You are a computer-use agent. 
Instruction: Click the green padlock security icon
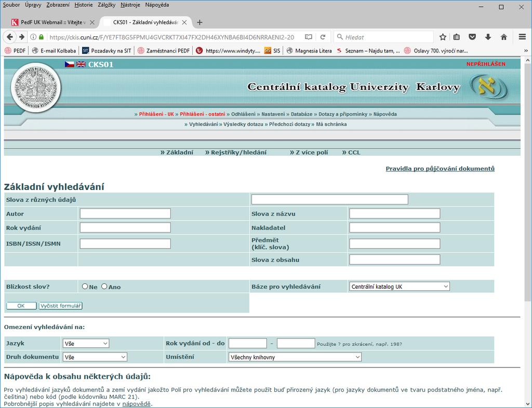click(42, 37)
